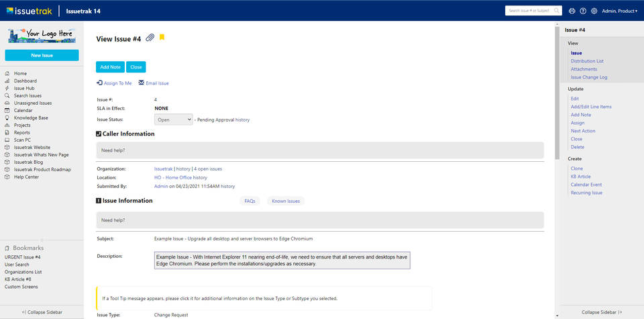Click the search issue input field
The width and height of the screenshot is (644, 319).
[533, 11]
